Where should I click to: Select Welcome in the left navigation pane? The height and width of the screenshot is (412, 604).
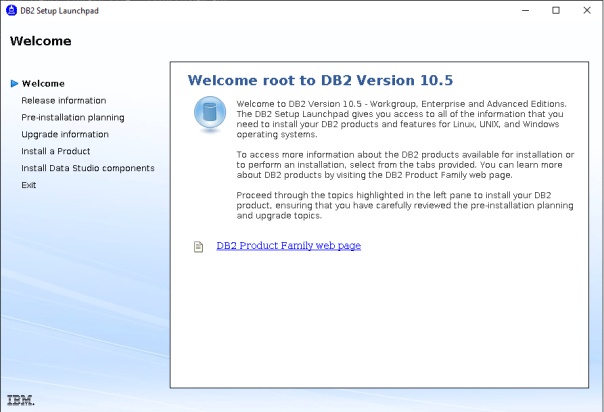coord(43,84)
